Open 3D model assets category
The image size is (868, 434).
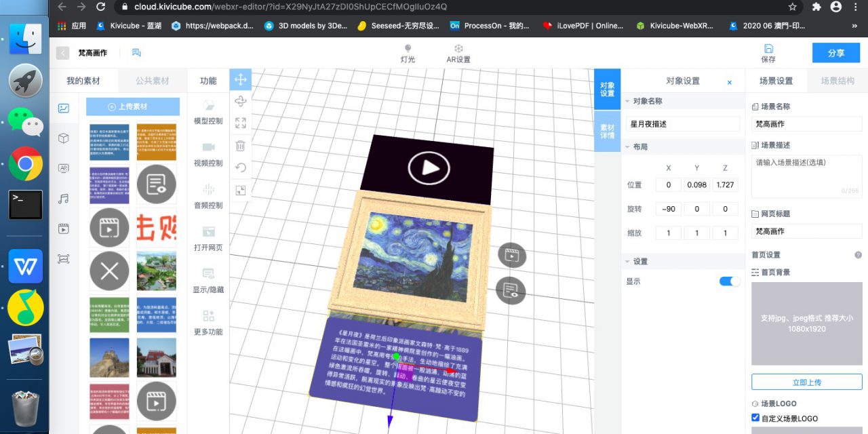click(x=64, y=138)
